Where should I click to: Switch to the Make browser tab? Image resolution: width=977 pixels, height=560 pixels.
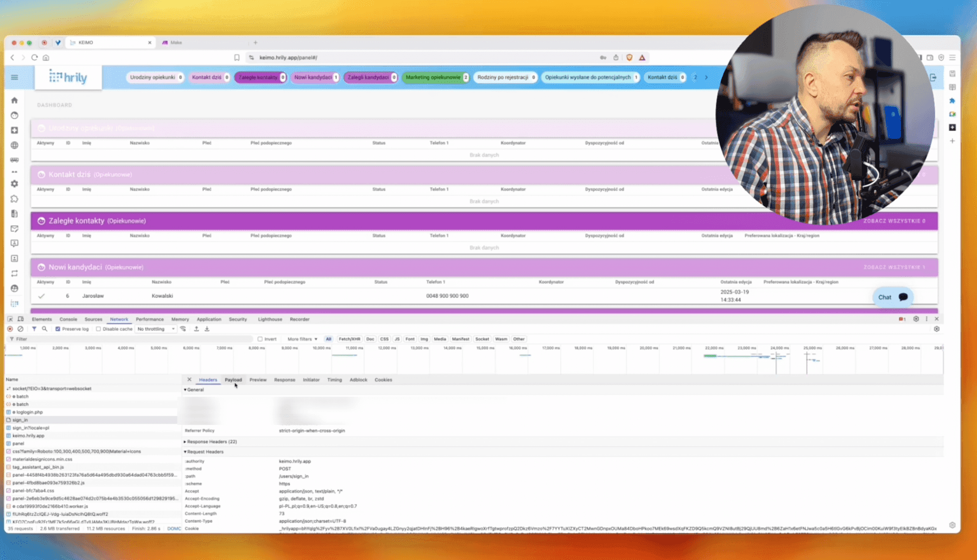[x=176, y=42]
